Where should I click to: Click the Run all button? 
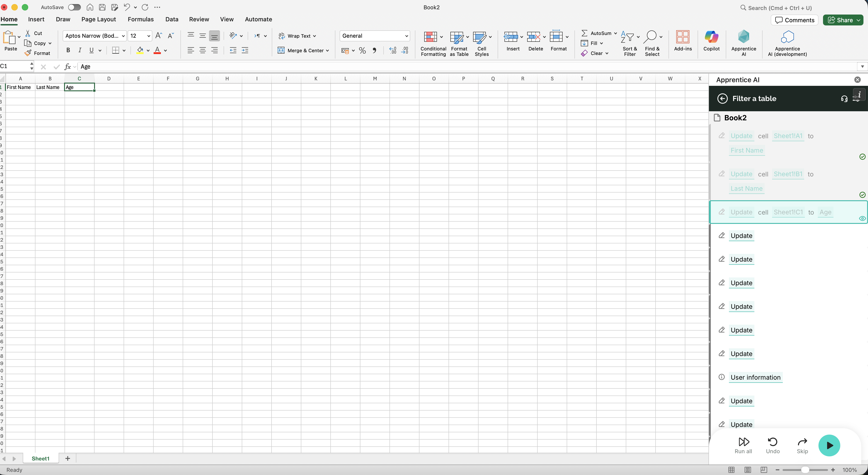[x=743, y=445]
